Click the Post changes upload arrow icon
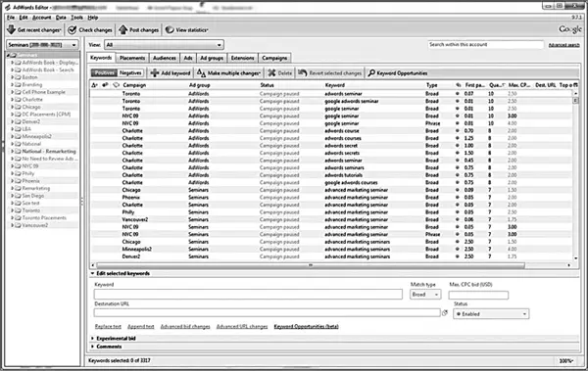 [x=123, y=29]
